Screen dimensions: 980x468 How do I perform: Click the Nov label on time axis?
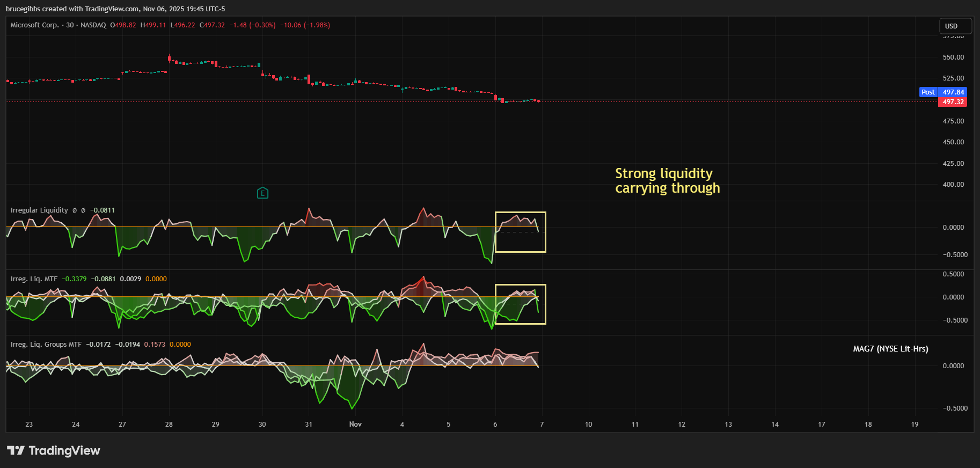pyautogui.click(x=355, y=425)
